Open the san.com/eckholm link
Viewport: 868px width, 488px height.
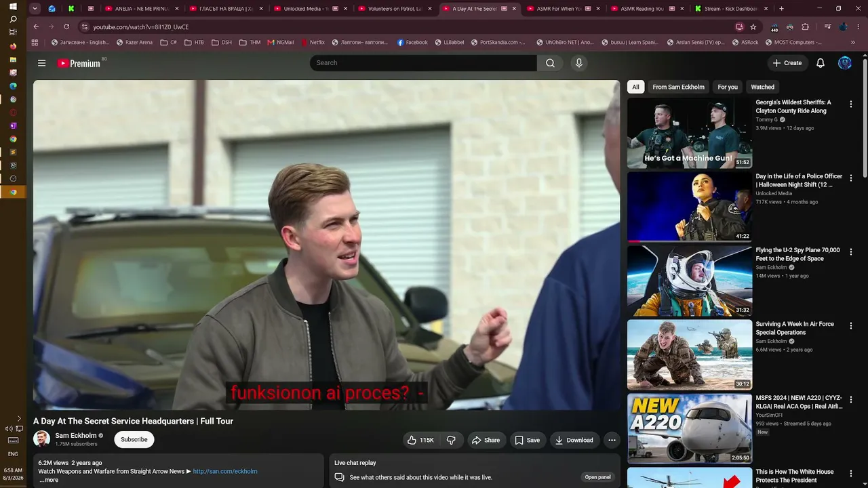[225, 471]
